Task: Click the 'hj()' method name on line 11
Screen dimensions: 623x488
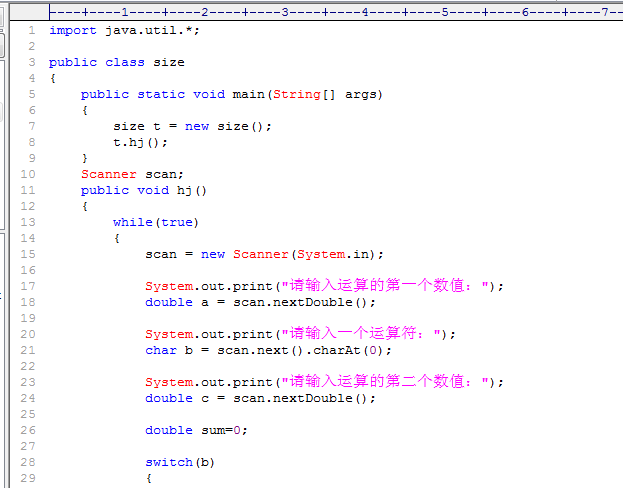Action: click(x=192, y=190)
